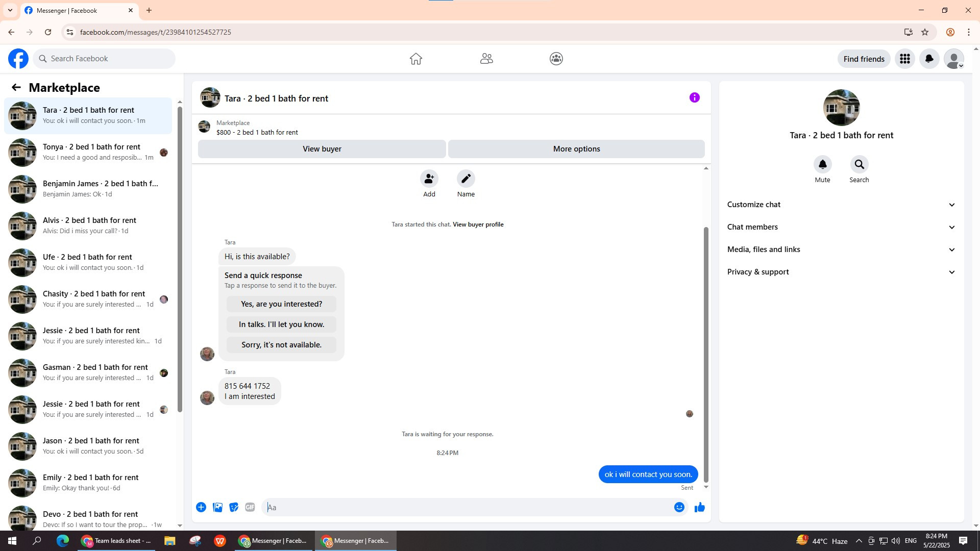Open the Friends icon in top navigation
Viewport: 980px width, 551px height.
(486, 59)
